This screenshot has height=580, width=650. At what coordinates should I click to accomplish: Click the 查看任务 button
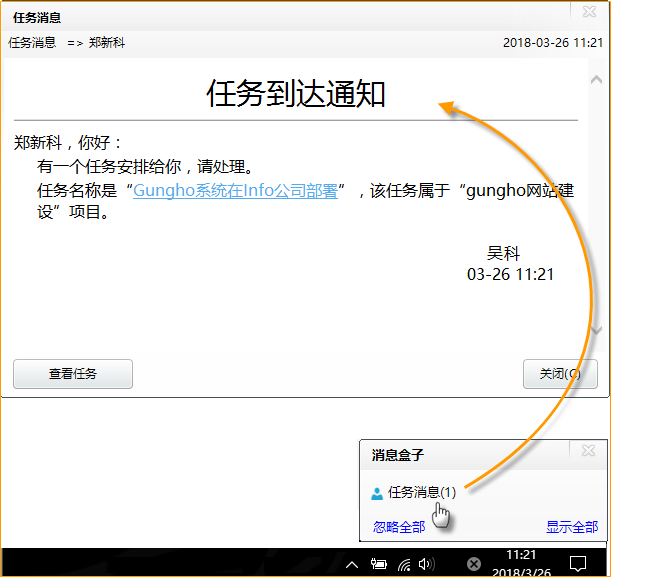73,374
